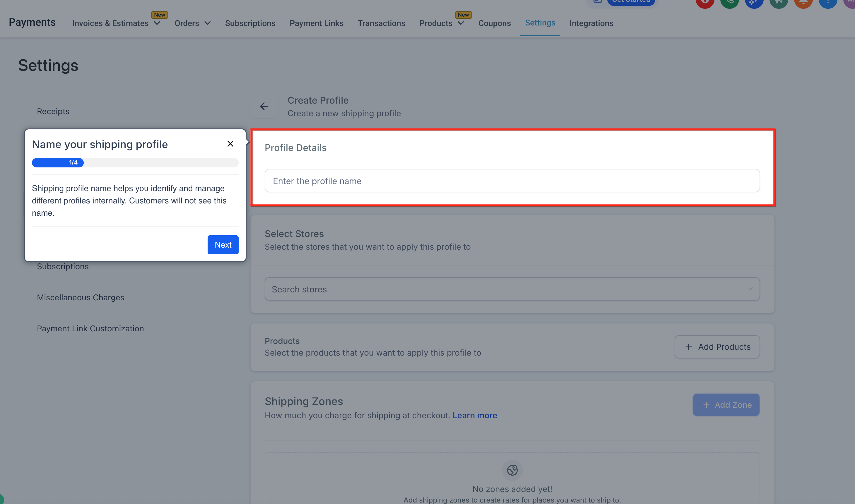
Task: Open the Coupons tab
Action: [494, 23]
